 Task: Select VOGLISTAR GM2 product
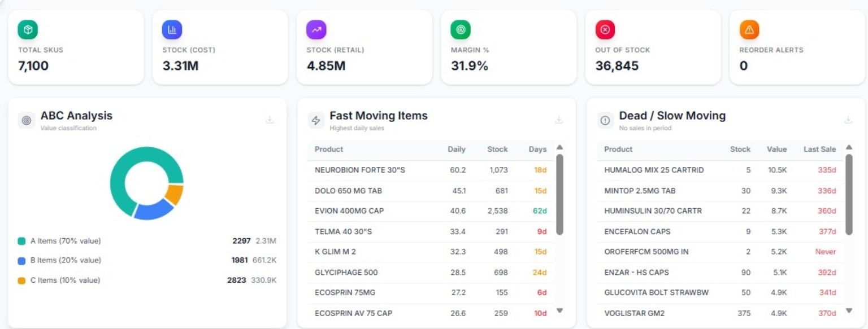(634, 313)
